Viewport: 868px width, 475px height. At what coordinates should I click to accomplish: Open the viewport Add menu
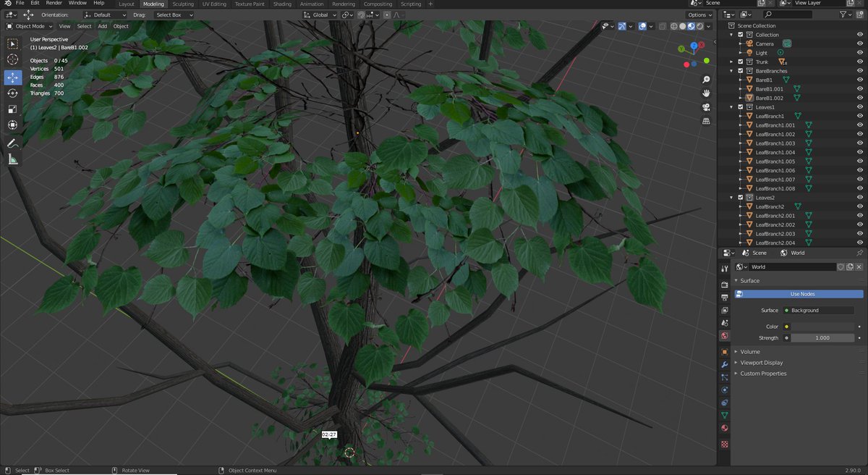[x=103, y=26]
